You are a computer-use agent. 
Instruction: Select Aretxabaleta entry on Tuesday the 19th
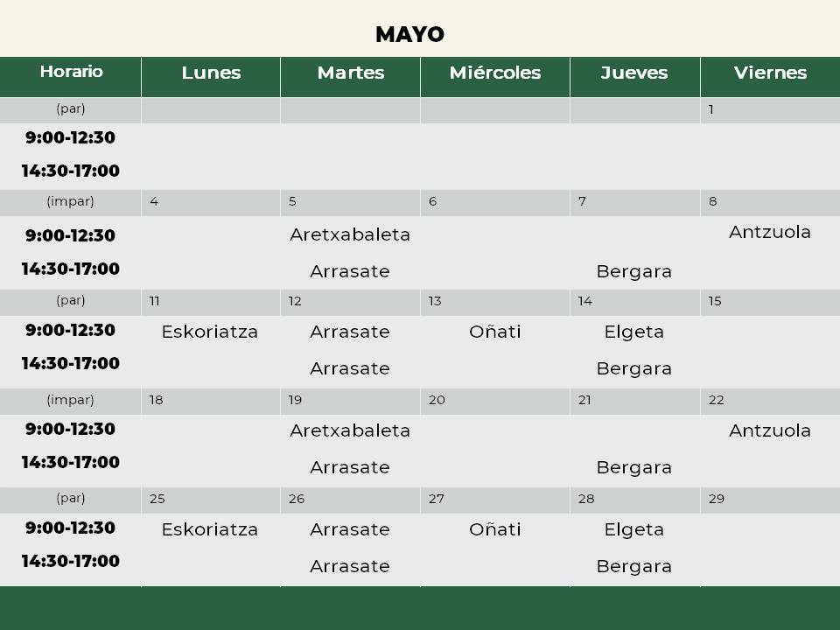tap(350, 430)
